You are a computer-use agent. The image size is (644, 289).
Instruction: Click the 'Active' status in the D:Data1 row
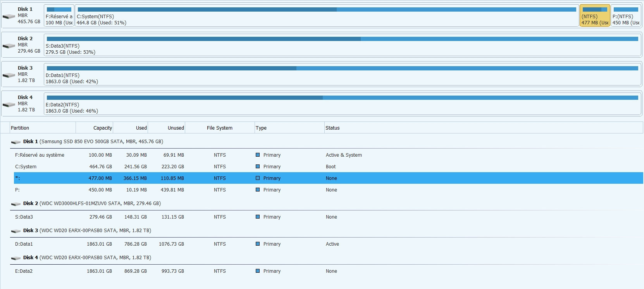pyautogui.click(x=332, y=244)
